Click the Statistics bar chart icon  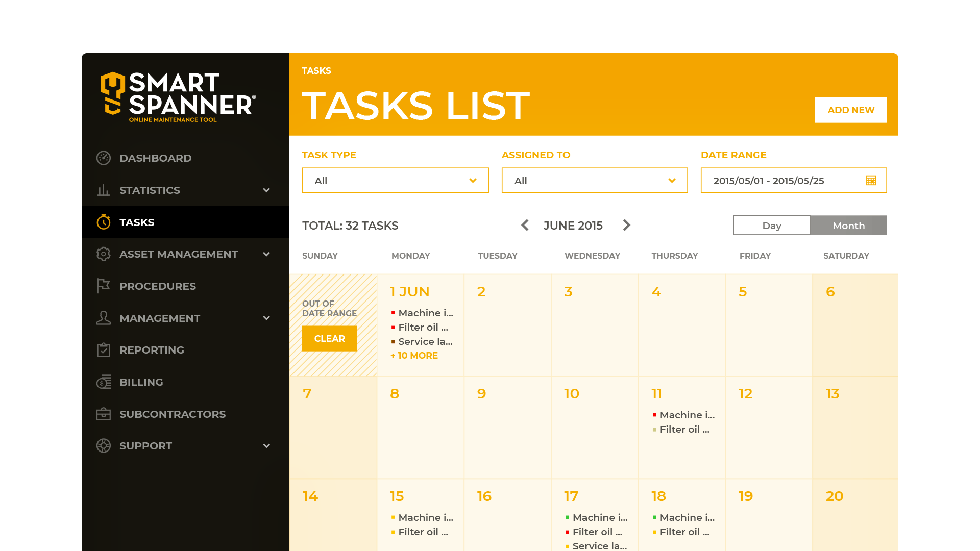point(104,190)
